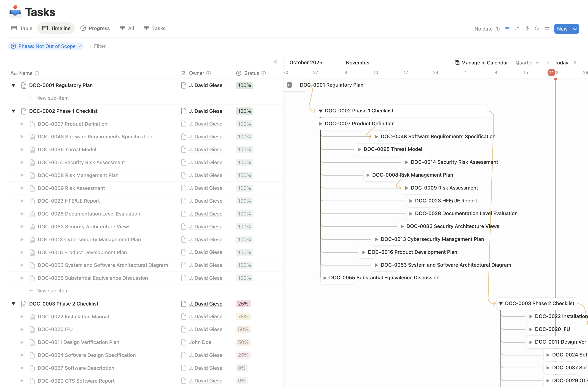Click the 25% status of DOC-0003
The image size is (588, 387).
click(243, 304)
